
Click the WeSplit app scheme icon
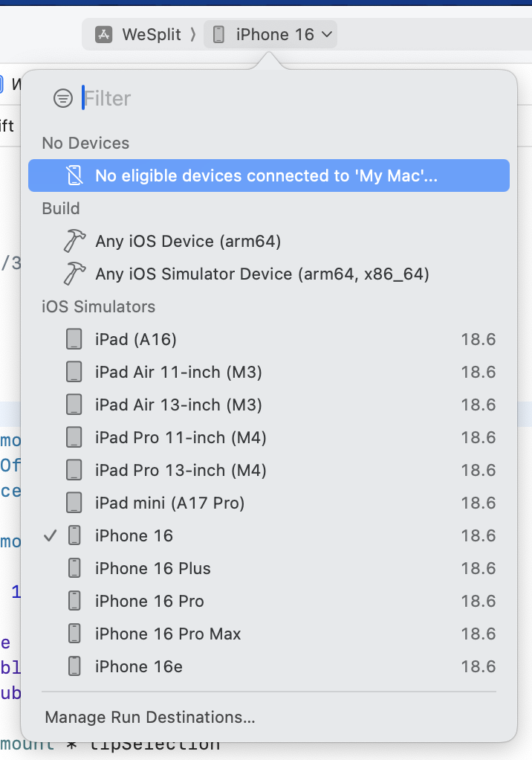pos(103,34)
